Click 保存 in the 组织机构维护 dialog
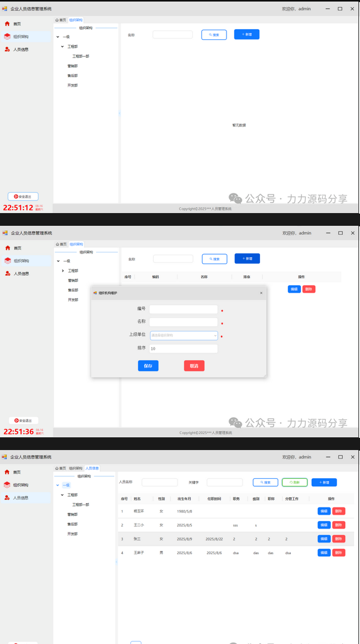The height and width of the screenshot is (644, 360). pyautogui.click(x=148, y=366)
